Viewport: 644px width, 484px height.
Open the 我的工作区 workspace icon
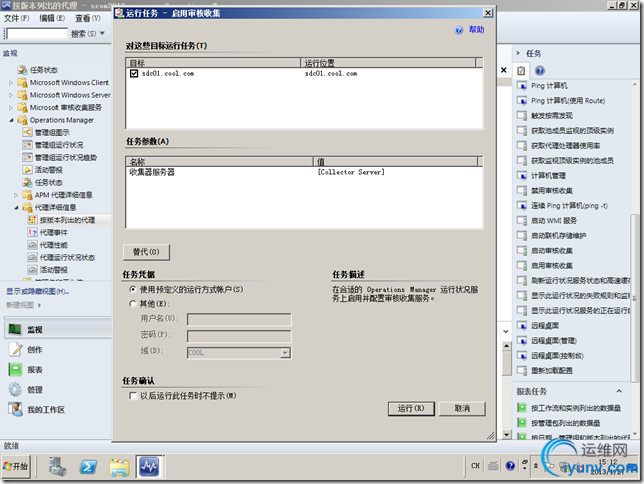click(16, 409)
